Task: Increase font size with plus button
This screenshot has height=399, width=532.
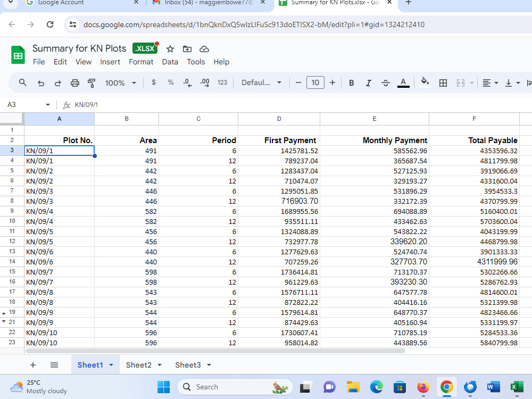Action: point(332,82)
